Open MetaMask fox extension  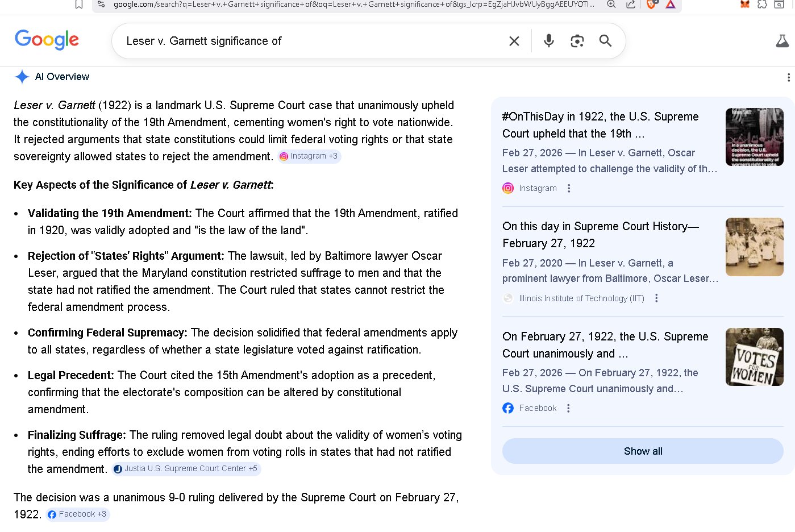click(744, 5)
